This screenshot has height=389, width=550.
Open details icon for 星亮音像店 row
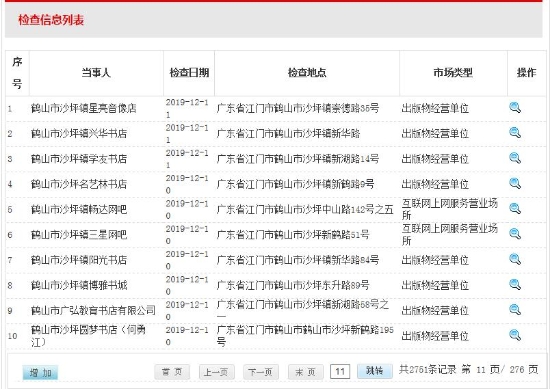click(515, 107)
